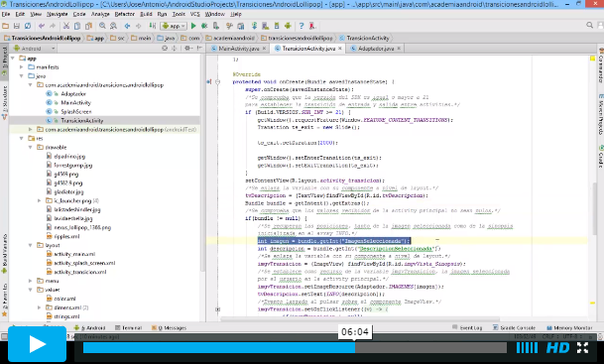
Task: Select activity_main.xml in layout folder
Action: point(74,254)
